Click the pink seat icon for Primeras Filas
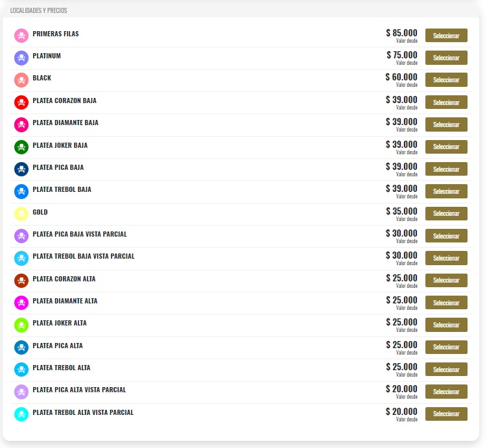487x448 pixels. pyautogui.click(x=21, y=36)
